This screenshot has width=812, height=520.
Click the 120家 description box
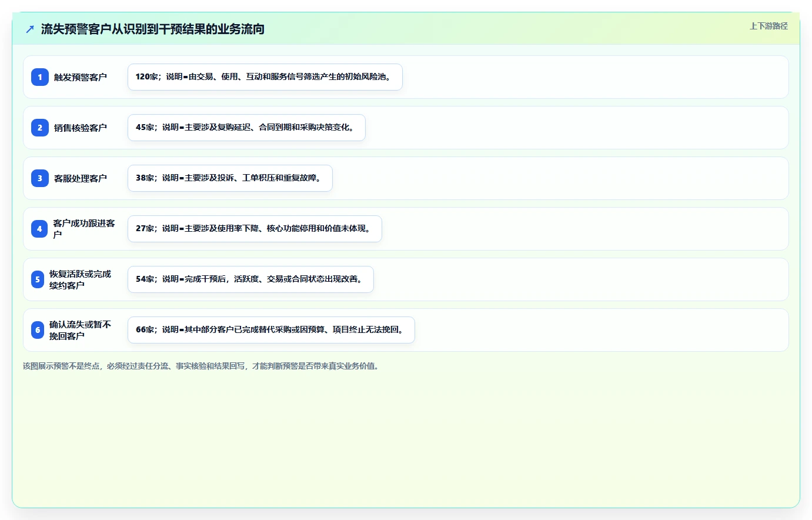[265, 77]
